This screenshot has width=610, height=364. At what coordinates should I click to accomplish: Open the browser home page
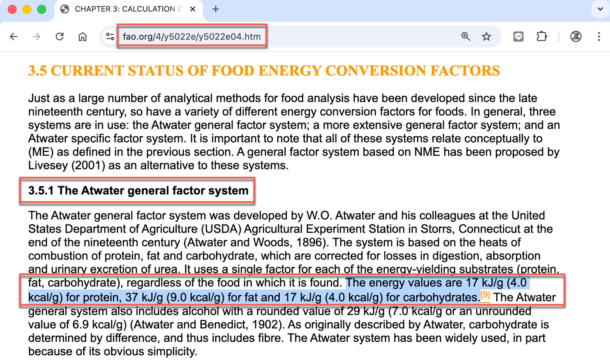pos(82,37)
